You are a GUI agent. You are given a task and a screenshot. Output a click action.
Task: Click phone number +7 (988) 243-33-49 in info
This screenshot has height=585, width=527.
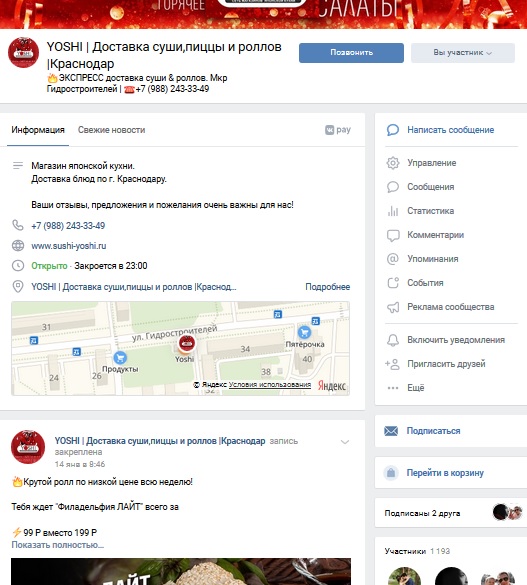pos(68,226)
